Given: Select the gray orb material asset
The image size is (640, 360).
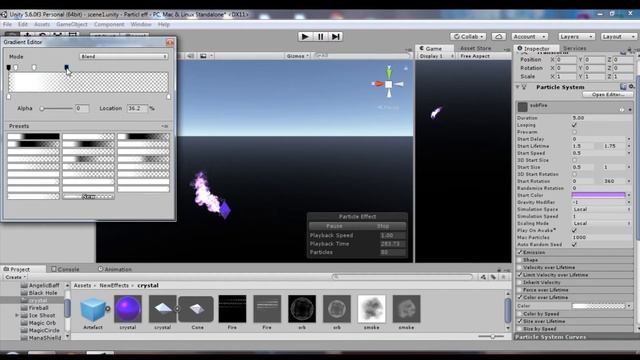Looking at the screenshot, I should 337,309.
